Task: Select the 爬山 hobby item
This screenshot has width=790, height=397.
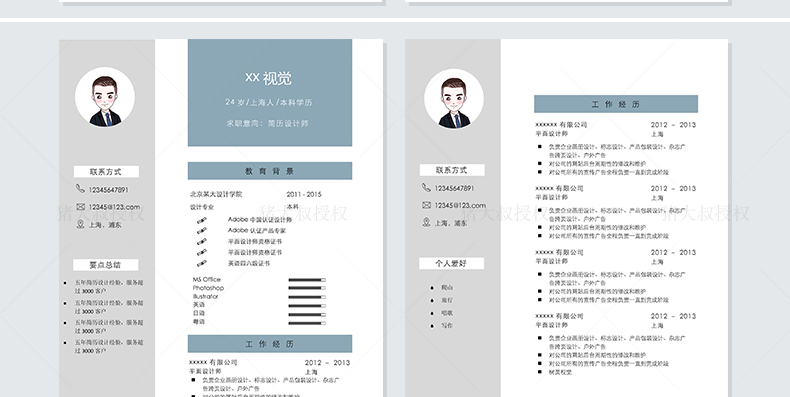Action: [447, 287]
